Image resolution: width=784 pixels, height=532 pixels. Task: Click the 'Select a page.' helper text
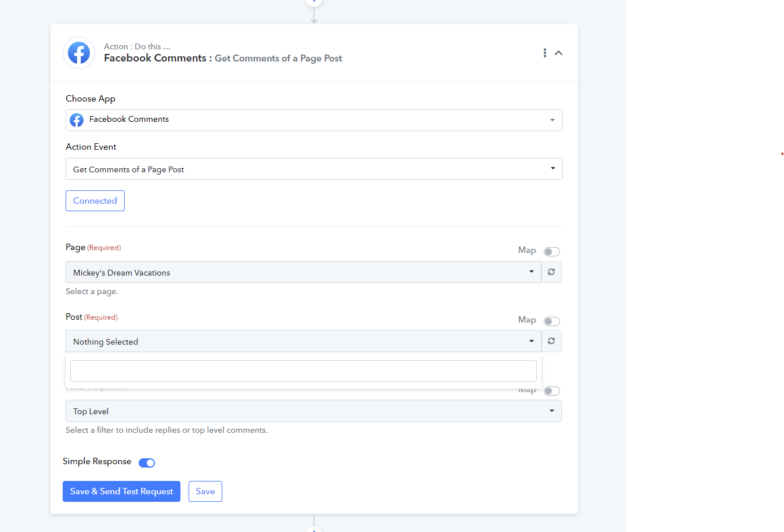click(x=92, y=291)
